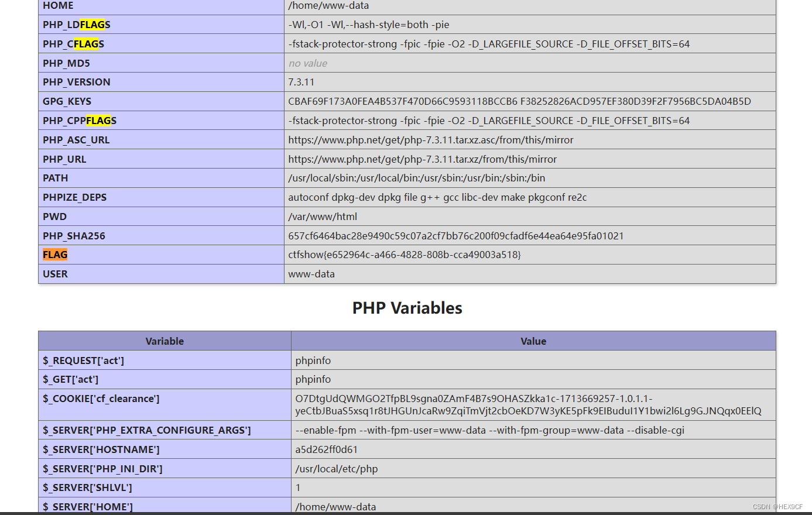Image resolution: width=812 pixels, height=515 pixels.
Task: Click the PWD variable name
Action: tap(55, 217)
